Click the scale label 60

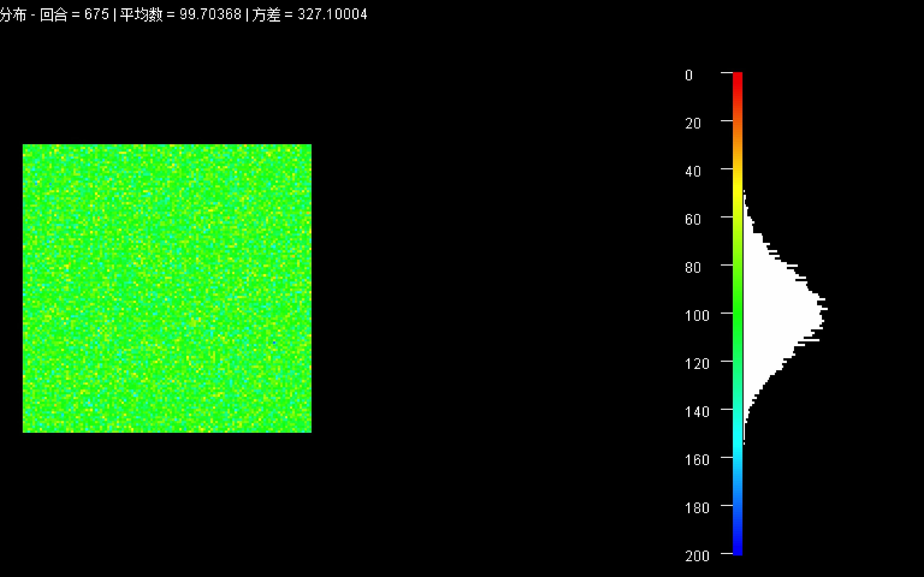(x=693, y=219)
